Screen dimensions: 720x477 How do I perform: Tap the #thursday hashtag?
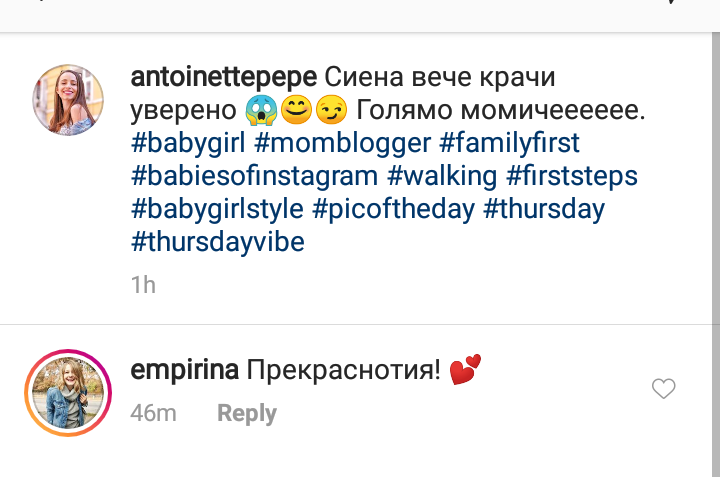pyautogui.click(x=544, y=209)
